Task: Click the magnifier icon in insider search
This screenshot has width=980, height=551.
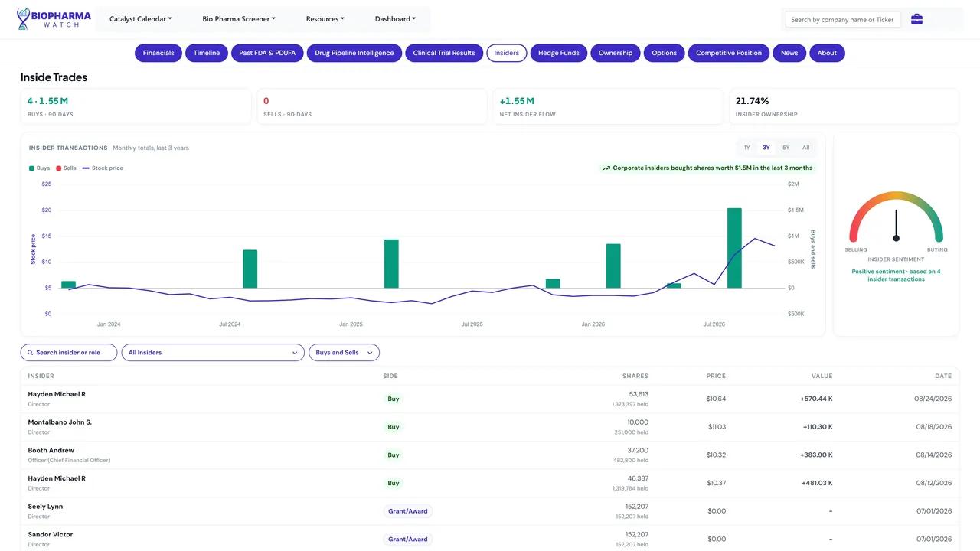Action: 31,353
